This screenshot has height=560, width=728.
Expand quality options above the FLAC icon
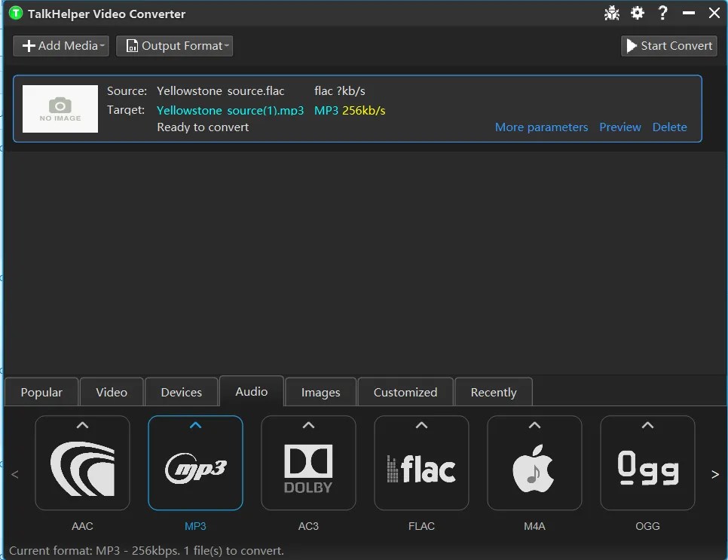coord(421,427)
